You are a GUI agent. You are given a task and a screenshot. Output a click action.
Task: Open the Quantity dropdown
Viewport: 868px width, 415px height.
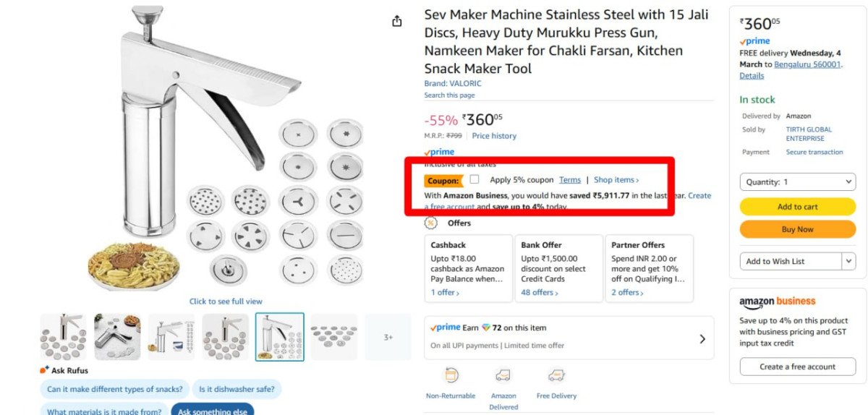[797, 182]
